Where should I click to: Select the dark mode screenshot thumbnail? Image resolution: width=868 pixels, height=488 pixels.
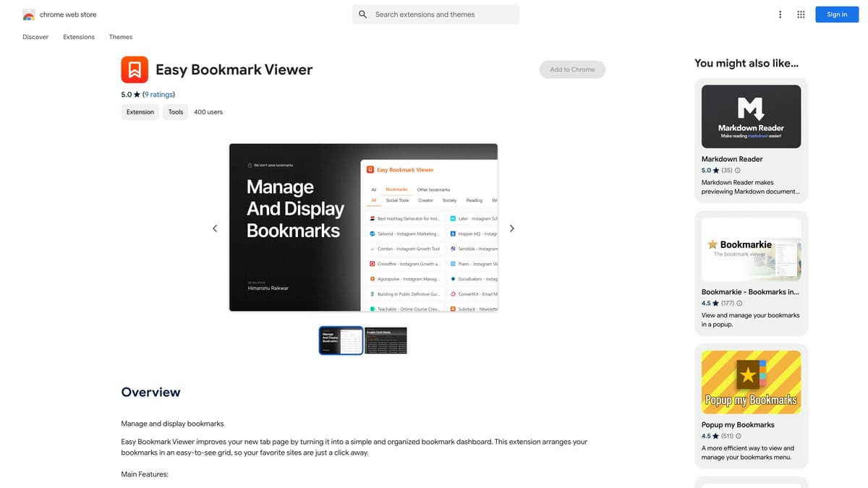coord(386,341)
